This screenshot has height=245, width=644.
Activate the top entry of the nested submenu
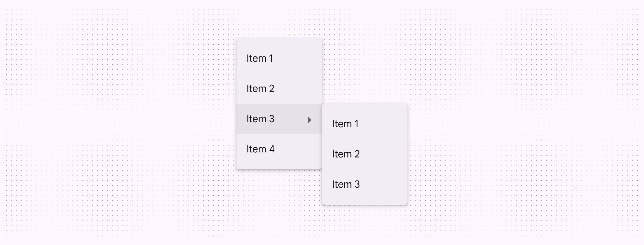(364, 124)
